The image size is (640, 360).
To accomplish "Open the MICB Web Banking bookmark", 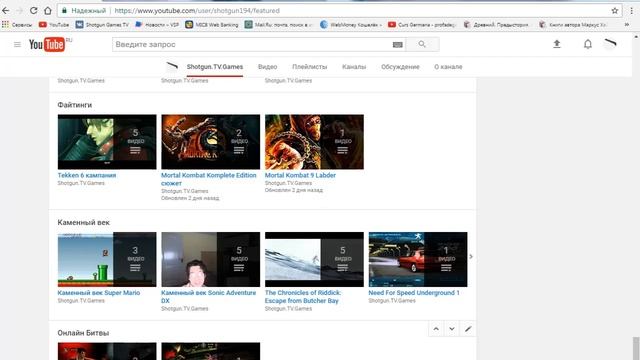I will (211, 24).
